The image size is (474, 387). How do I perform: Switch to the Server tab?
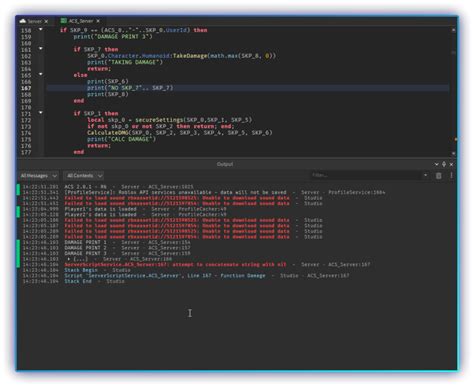[x=34, y=21]
